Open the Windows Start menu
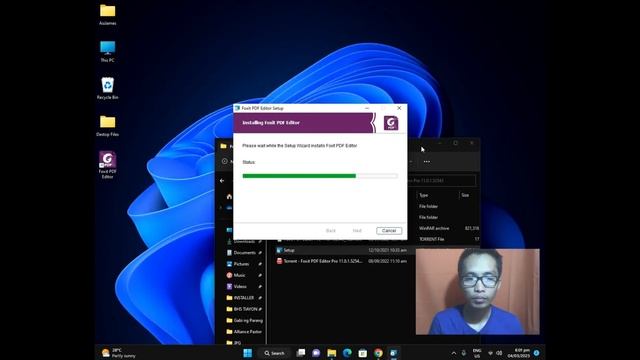The image size is (640, 360). click(x=247, y=353)
